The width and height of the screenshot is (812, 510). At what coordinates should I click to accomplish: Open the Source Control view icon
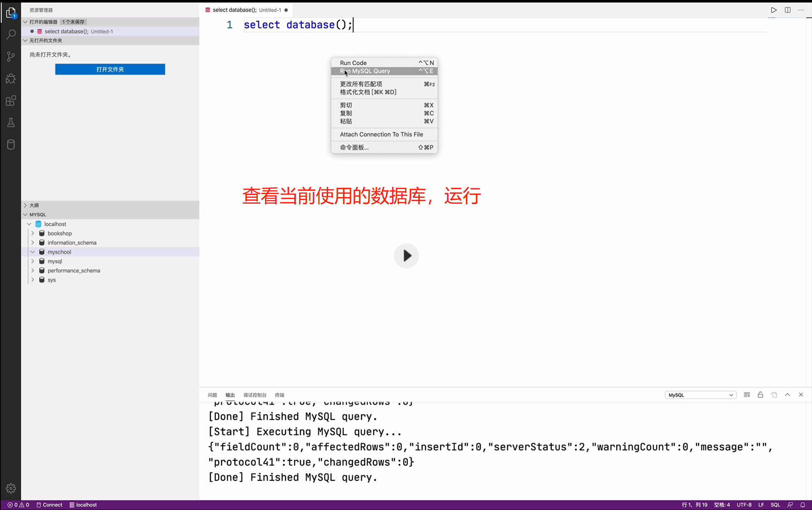11,56
